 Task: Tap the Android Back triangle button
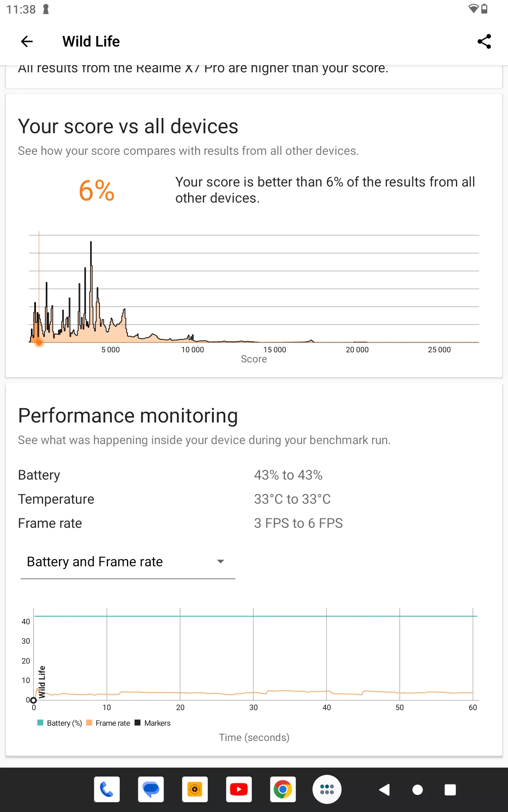(384, 790)
